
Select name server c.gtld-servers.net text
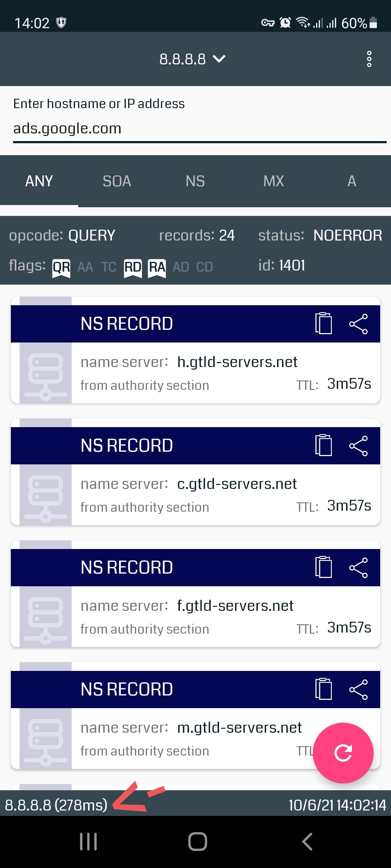(x=237, y=484)
